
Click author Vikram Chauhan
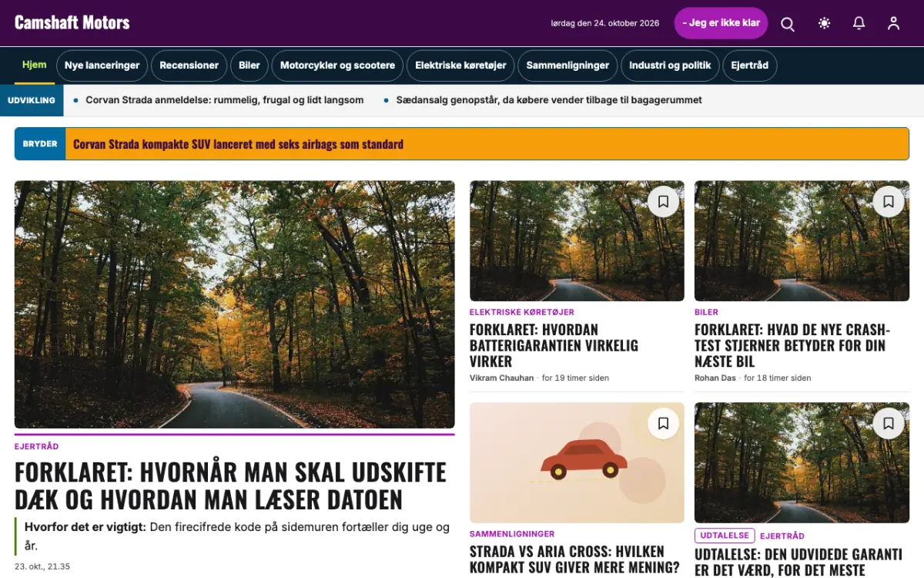tap(501, 378)
